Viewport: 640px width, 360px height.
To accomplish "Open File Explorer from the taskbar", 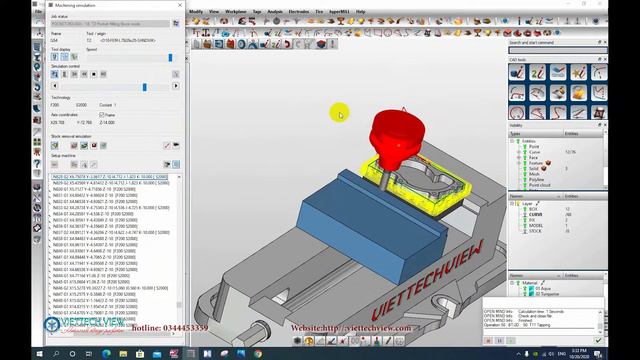I will pyautogui.click(x=123, y=353).
